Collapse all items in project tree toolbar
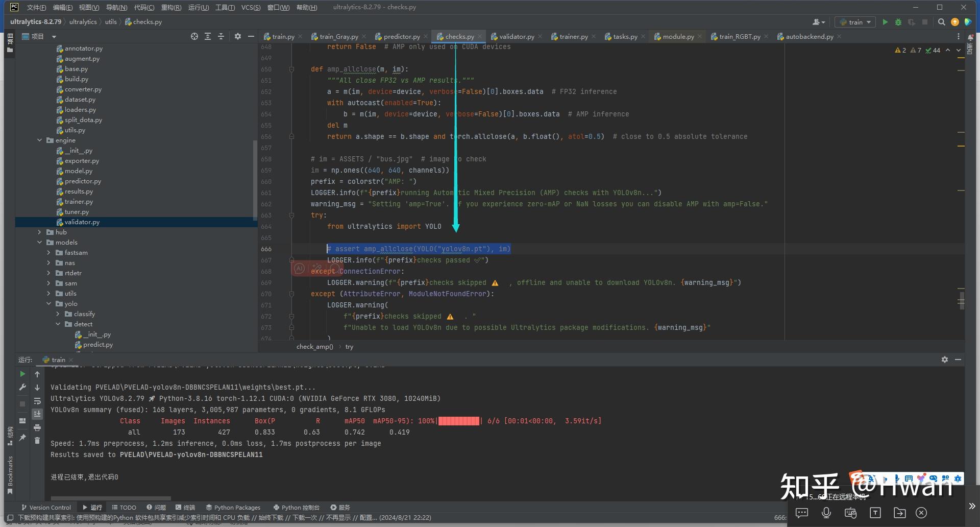This screenshot has width=980, height=527. point(221,36)
